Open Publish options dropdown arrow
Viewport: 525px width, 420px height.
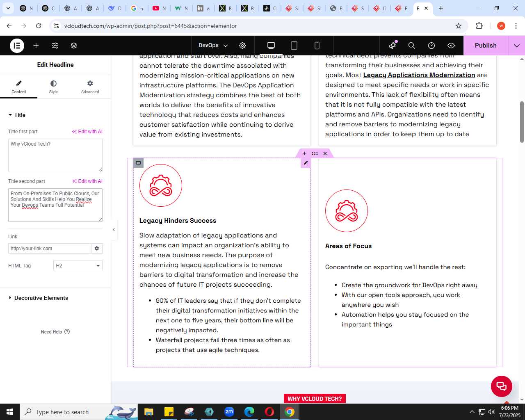point(517,46)
